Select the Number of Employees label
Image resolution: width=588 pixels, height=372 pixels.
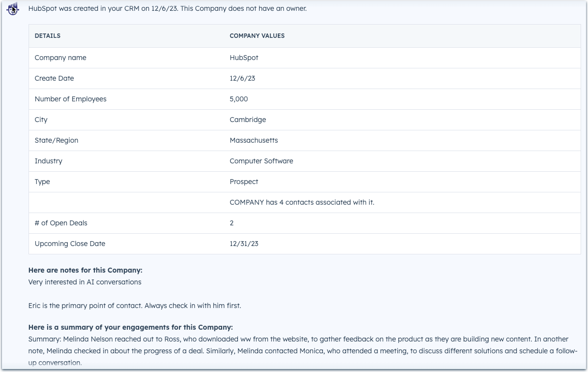click(70, 99)
